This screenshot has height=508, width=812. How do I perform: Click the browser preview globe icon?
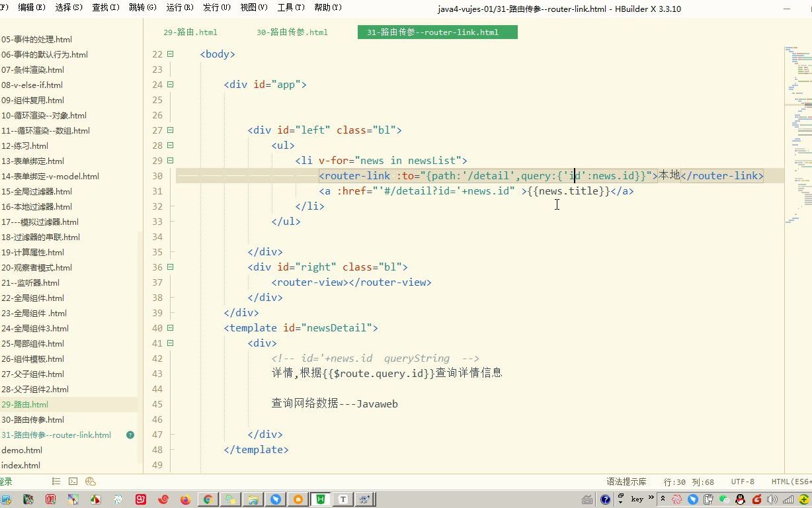[90, 482]
